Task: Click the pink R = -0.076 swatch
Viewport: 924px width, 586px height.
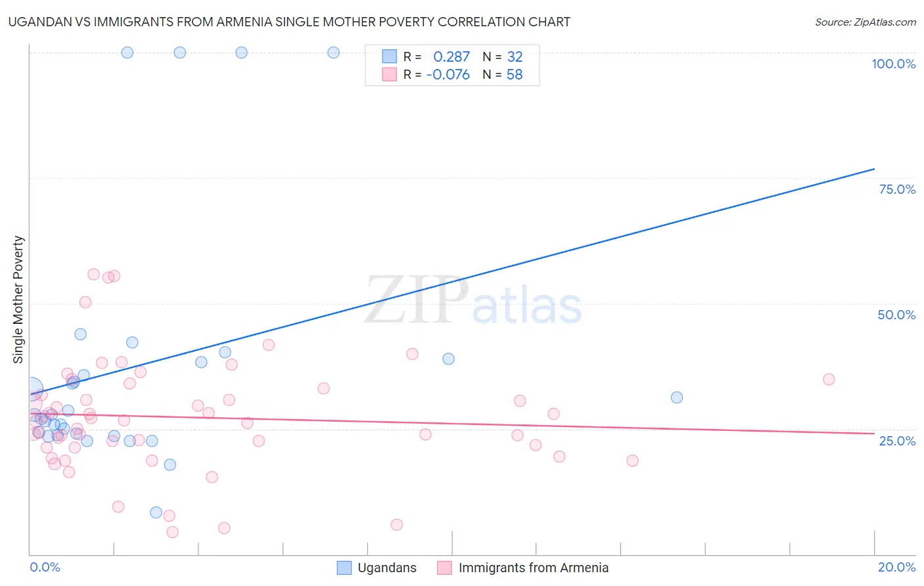Action: point(390,74)
